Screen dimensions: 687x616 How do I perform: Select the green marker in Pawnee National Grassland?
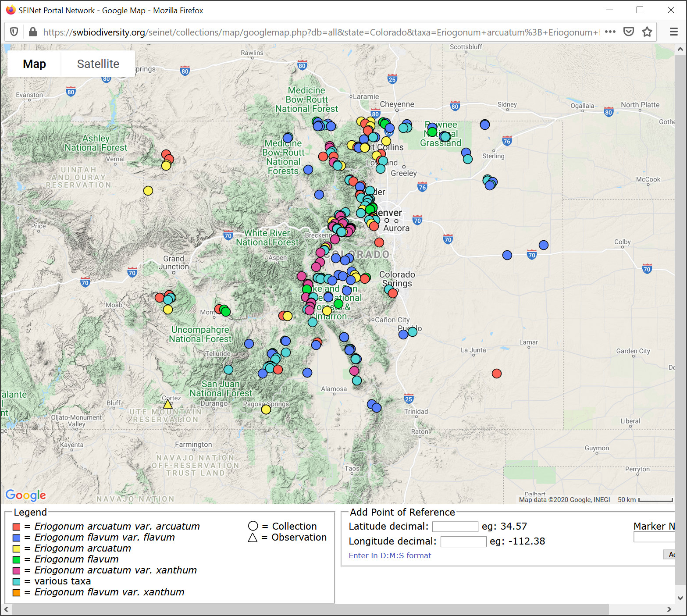(432, 132)
